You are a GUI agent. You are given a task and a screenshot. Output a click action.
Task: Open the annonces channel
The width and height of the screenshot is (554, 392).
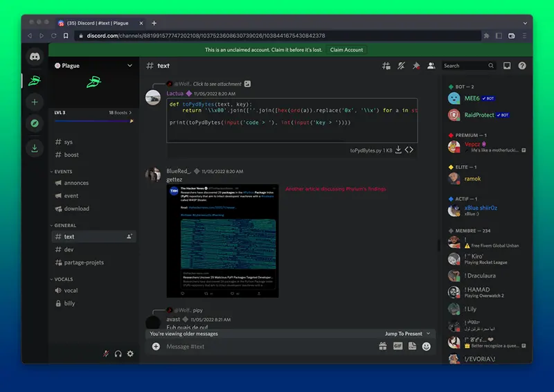click(x=94, y=183)
